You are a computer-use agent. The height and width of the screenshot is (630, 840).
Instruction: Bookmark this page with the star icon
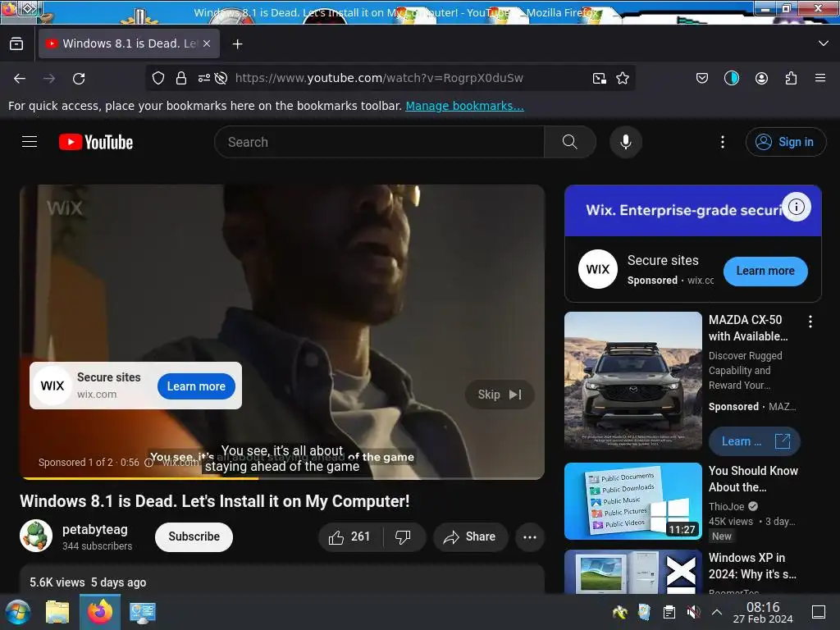tap(623, 78)
